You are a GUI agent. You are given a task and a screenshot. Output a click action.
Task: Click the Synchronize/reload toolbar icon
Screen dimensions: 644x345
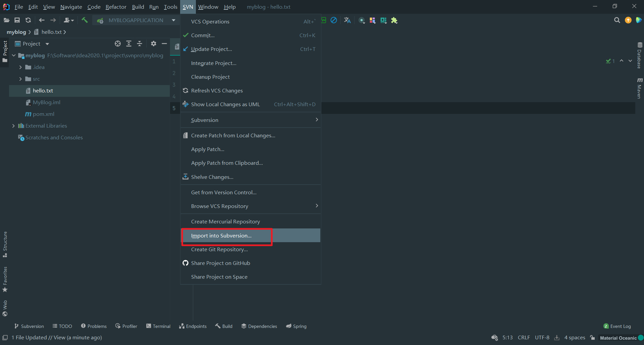28,20
